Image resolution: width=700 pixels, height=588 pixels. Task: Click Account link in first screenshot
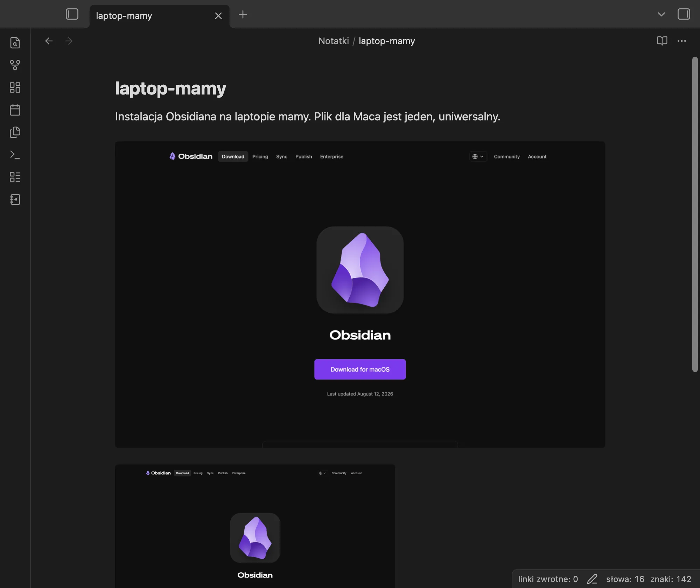point(537,156)
